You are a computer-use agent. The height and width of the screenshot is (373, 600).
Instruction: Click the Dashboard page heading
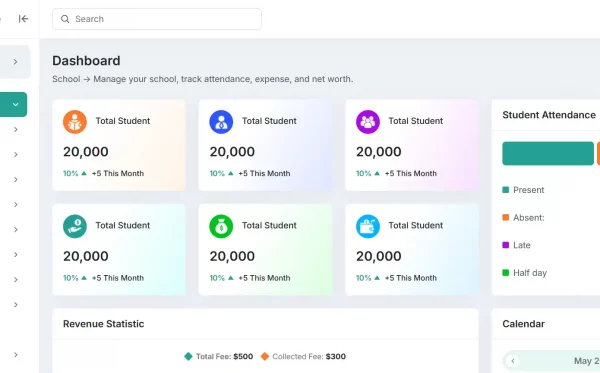(x=86, y=61)
